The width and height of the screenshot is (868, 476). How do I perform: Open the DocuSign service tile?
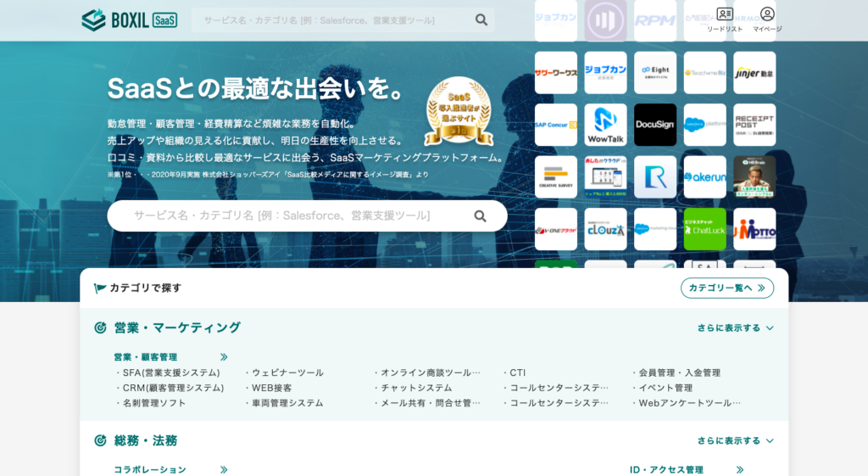click(x=655, y=125)
